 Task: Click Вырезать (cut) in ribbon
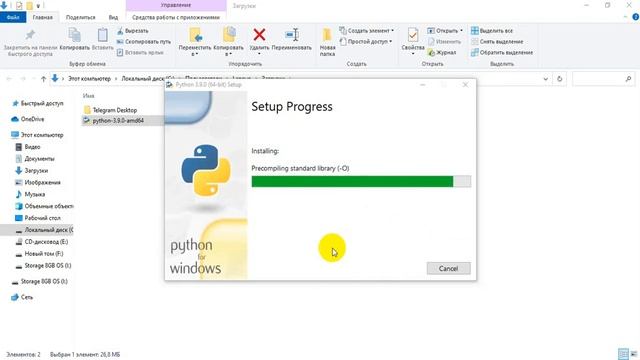[x=132, y=31]
